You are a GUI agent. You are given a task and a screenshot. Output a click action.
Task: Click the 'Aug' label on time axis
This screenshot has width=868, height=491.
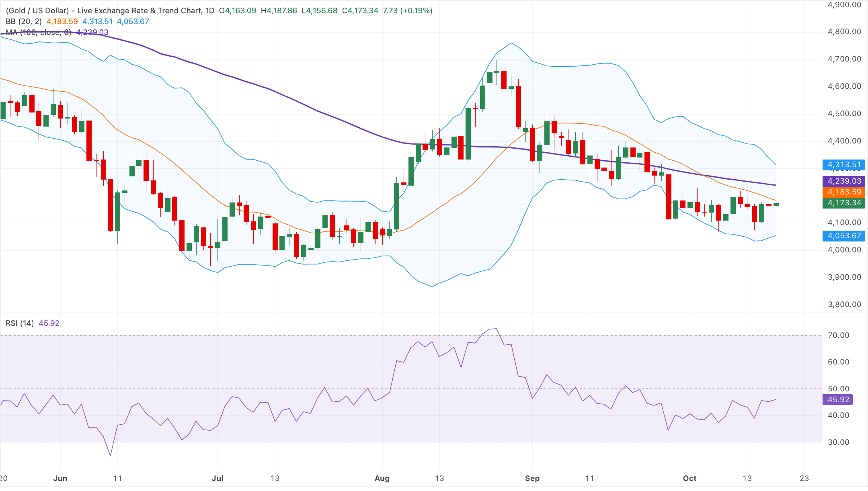[x=382, y=478]
